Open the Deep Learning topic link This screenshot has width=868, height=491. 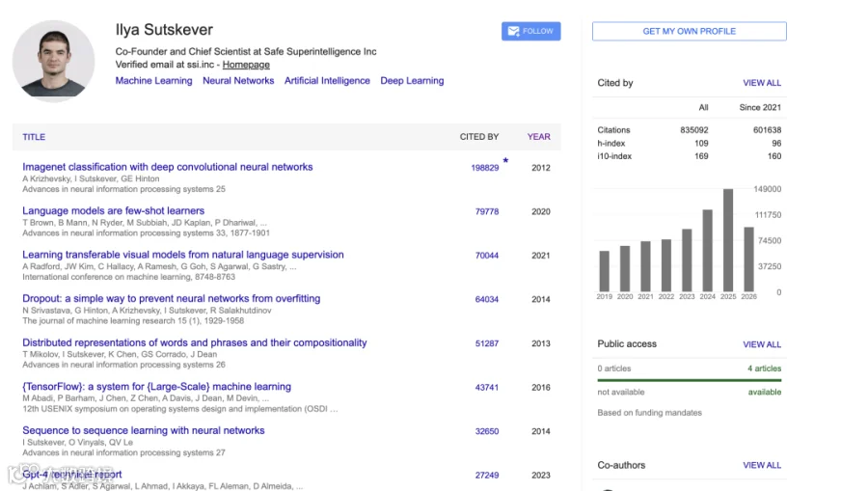coord(412,81)
